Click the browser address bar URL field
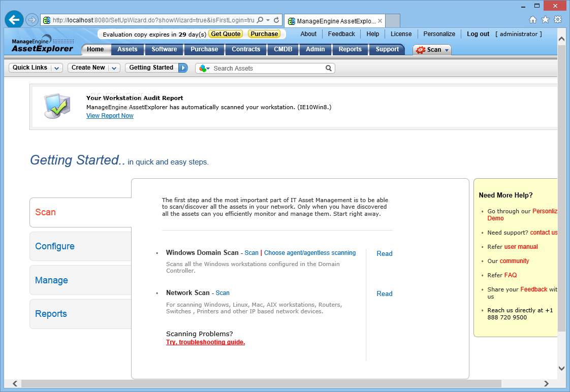Screen dimensions: 570x392 pos(153,20)
